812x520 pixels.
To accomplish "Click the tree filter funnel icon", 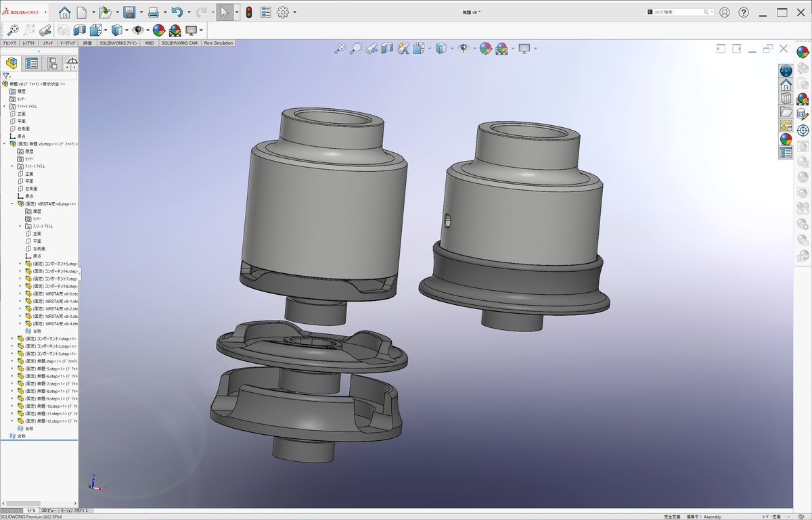I will 6,76.
